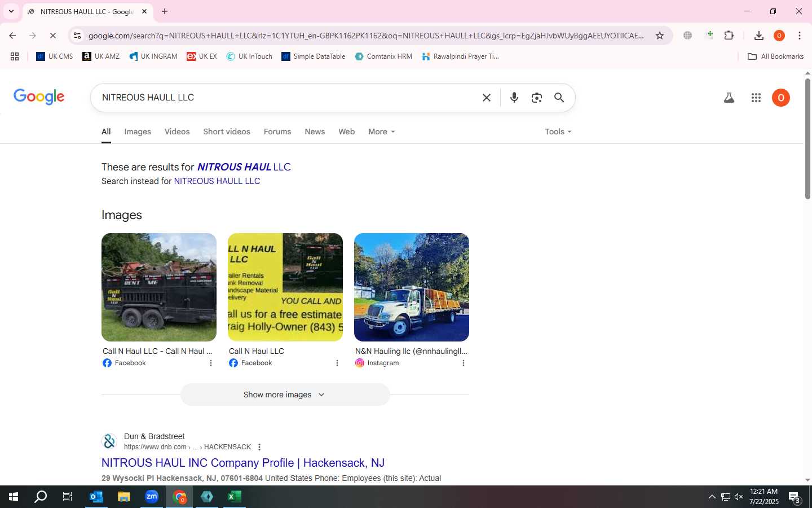The height and width of the screenshot is (508, 812).
Task: Open the Google account avatar on the results page
Action: pos(781,98)
